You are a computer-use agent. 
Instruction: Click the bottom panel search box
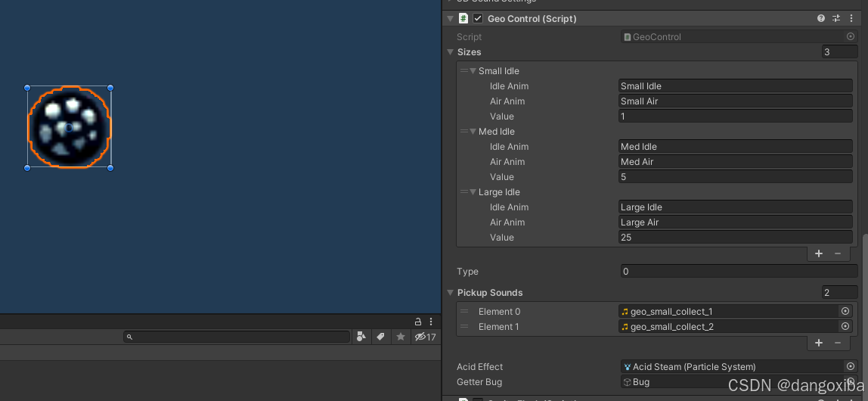click(237, 336)
